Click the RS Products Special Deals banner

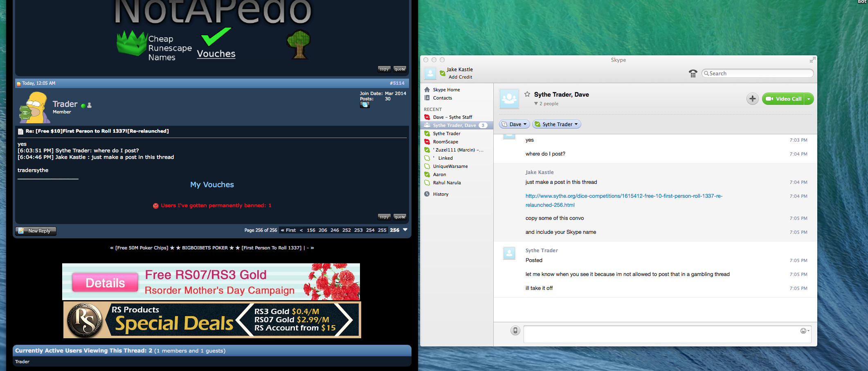[x=212, y=320]
